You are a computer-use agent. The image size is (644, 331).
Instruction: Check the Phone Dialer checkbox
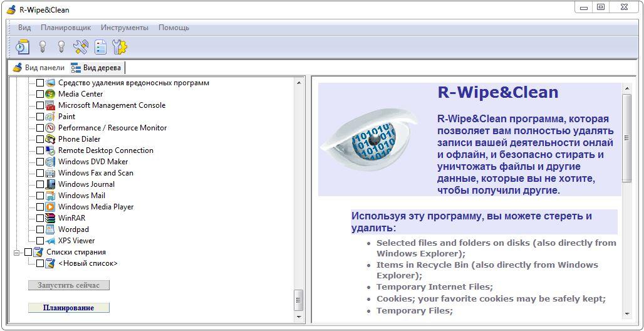pos(40,139)
